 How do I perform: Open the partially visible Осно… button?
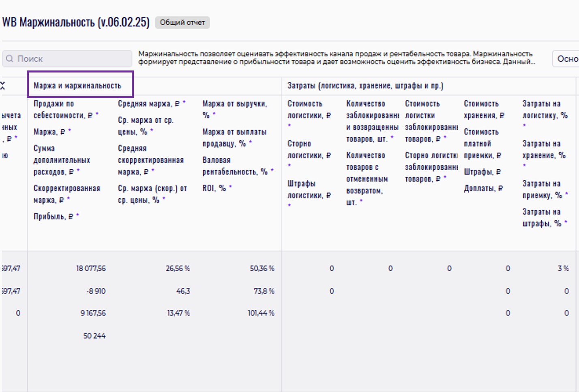567,59
